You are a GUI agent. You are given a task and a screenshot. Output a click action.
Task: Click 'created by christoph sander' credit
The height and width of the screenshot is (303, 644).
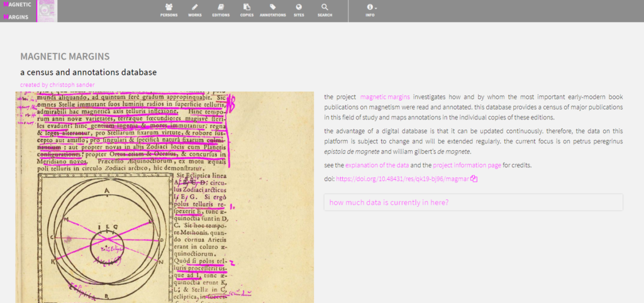click(57, 85)
